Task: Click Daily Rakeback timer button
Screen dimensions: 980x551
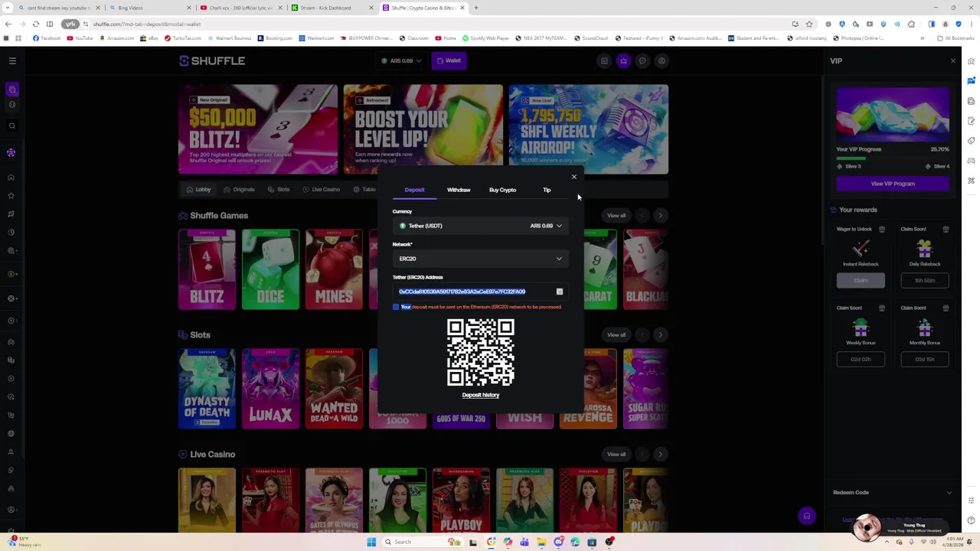Action: pyautogui.click(x=925, y=280)
